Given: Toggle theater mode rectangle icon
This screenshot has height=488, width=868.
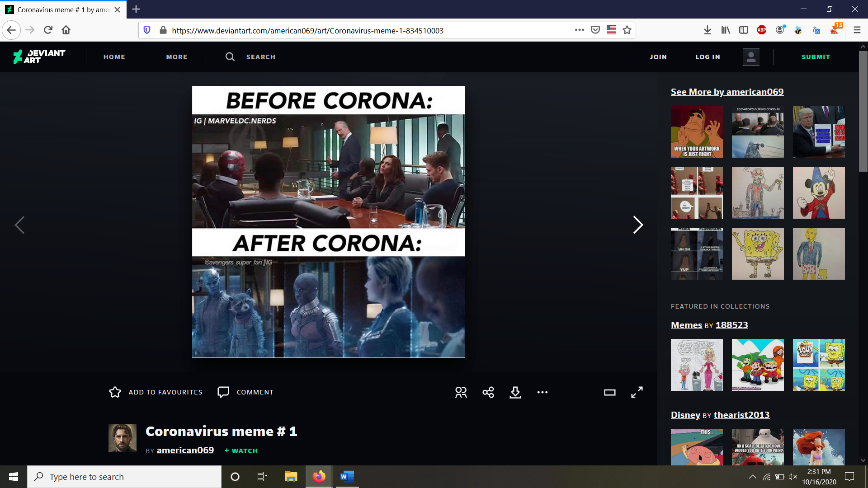Looking at the screenshot, I should click(x=610, y=392).
